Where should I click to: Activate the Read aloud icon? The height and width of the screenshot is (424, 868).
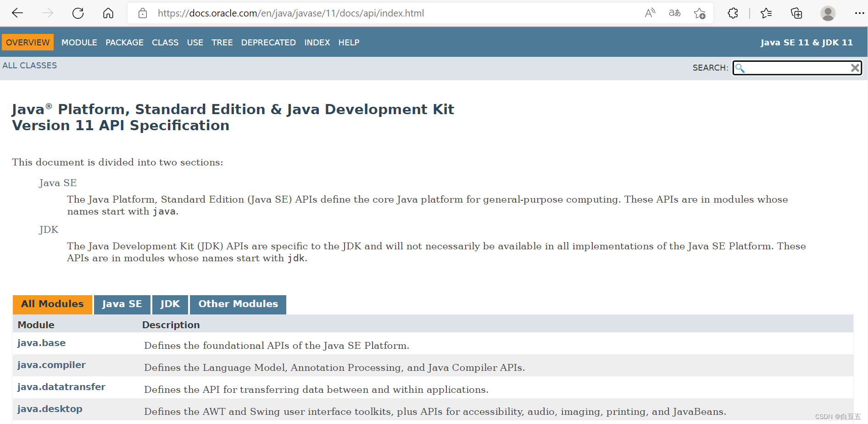pyautogui.click(x=650, y=13)
